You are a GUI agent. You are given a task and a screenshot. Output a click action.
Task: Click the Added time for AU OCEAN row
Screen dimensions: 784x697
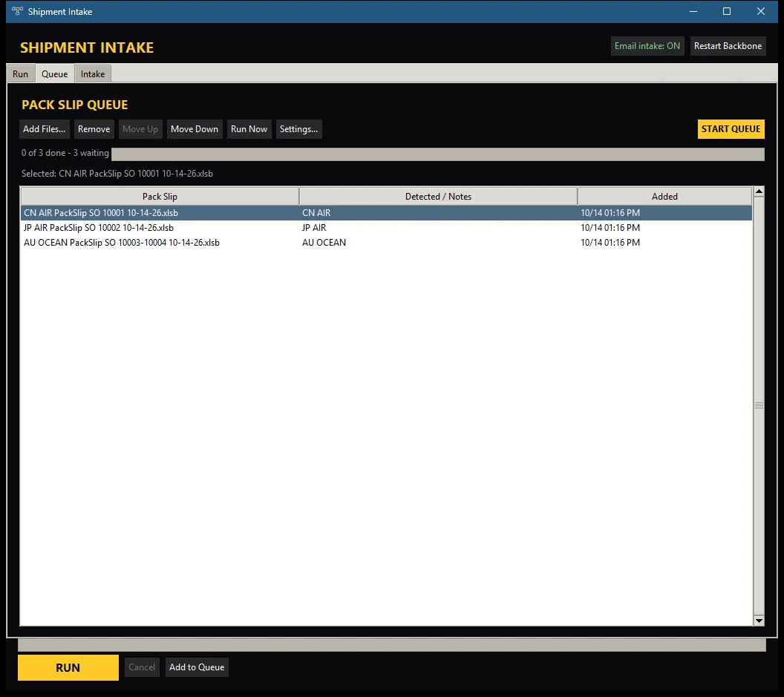point(610,243)
